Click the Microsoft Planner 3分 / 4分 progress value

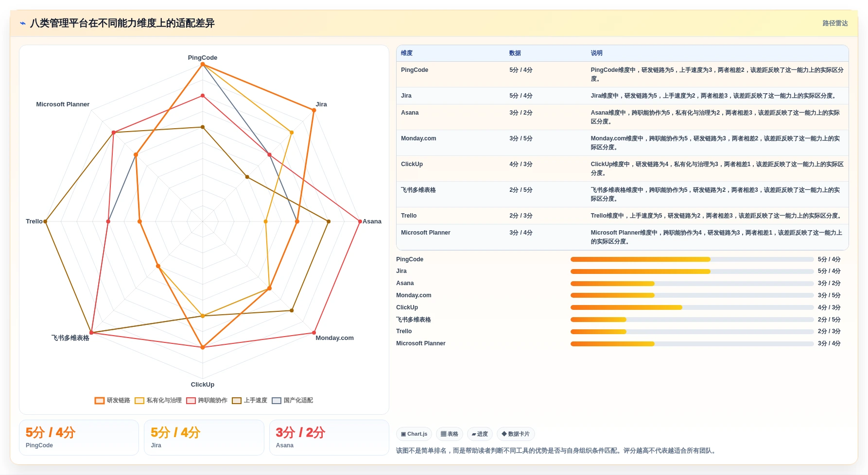829,344
